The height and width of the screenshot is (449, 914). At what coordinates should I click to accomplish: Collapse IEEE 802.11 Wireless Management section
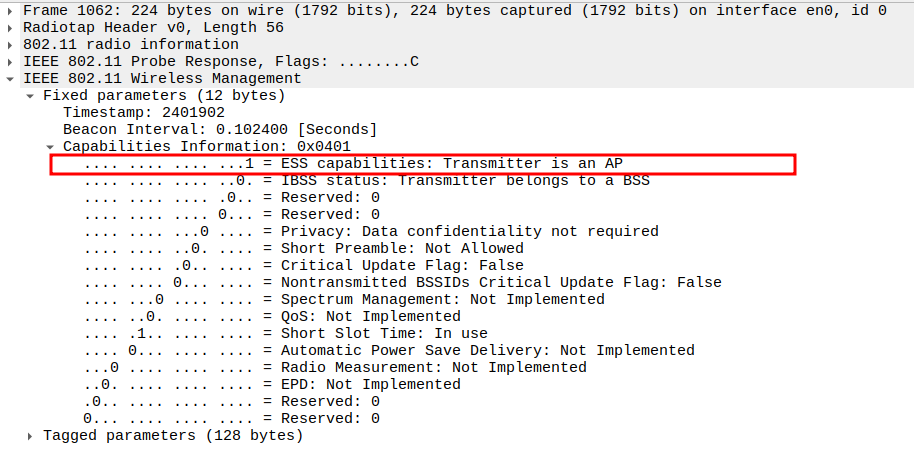coord(11,79)
